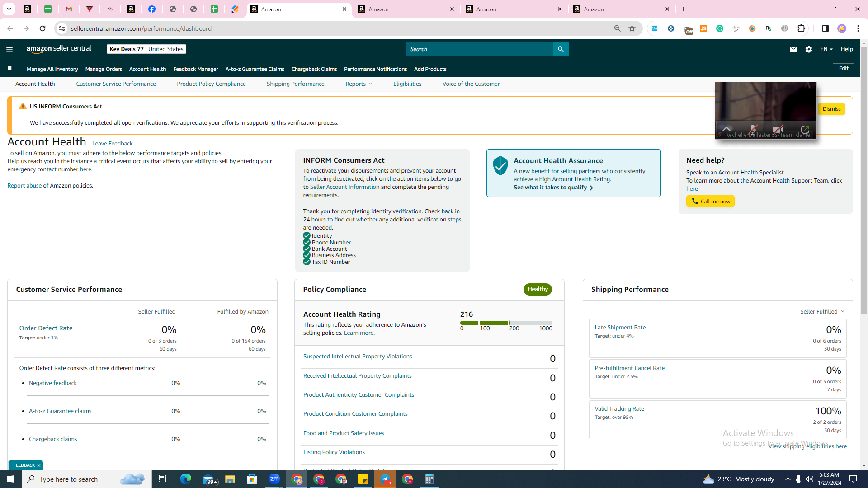Open the EN language dropdown

pyautogui.click(x=826, y=49)
